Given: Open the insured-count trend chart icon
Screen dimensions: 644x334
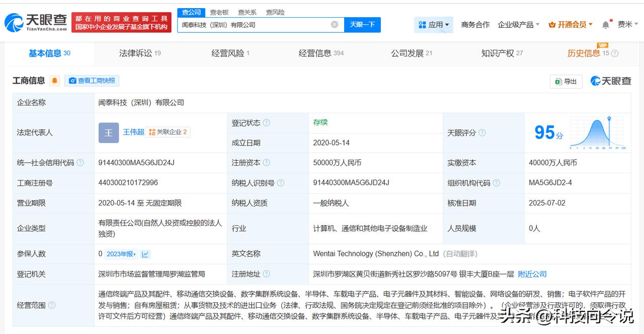Looking at the screenshot, I should (x=145, y=254).
